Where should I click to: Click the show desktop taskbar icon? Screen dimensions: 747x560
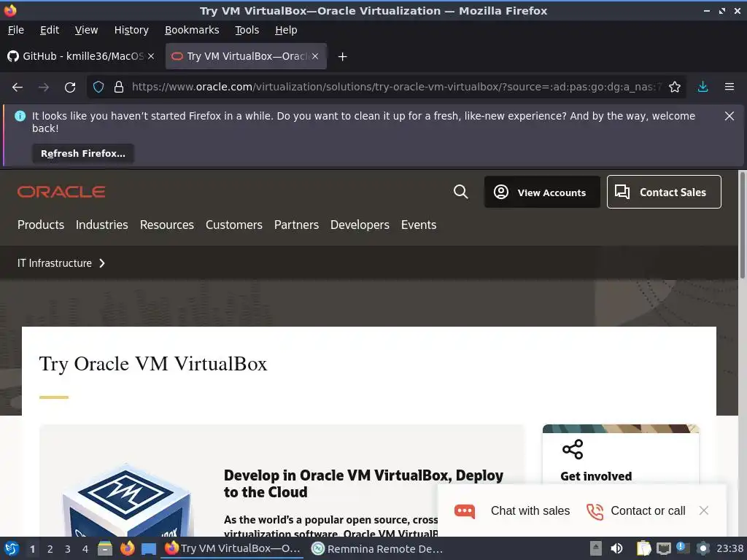149,549
